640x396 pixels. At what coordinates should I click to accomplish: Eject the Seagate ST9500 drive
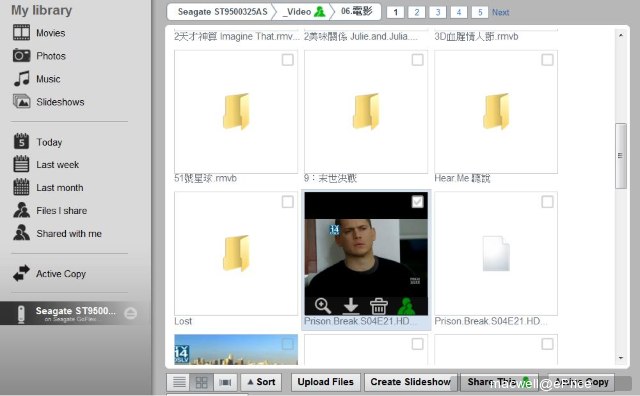coord(131,313)
